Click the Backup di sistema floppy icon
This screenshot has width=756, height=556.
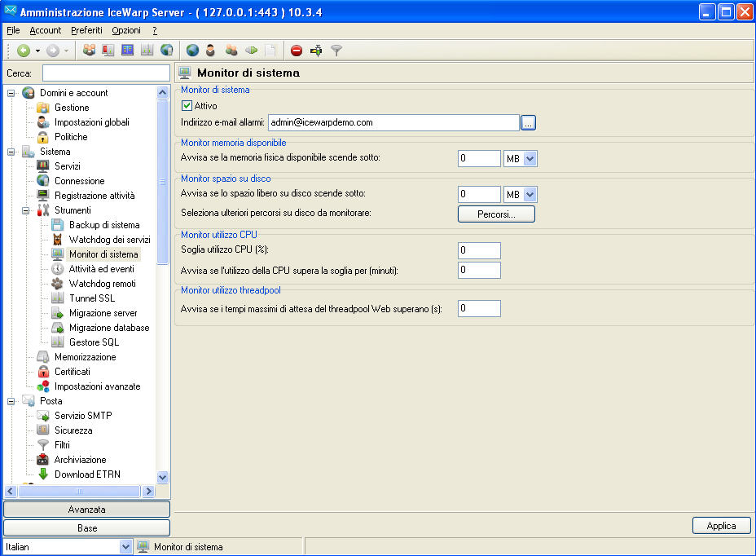[57, 225]
